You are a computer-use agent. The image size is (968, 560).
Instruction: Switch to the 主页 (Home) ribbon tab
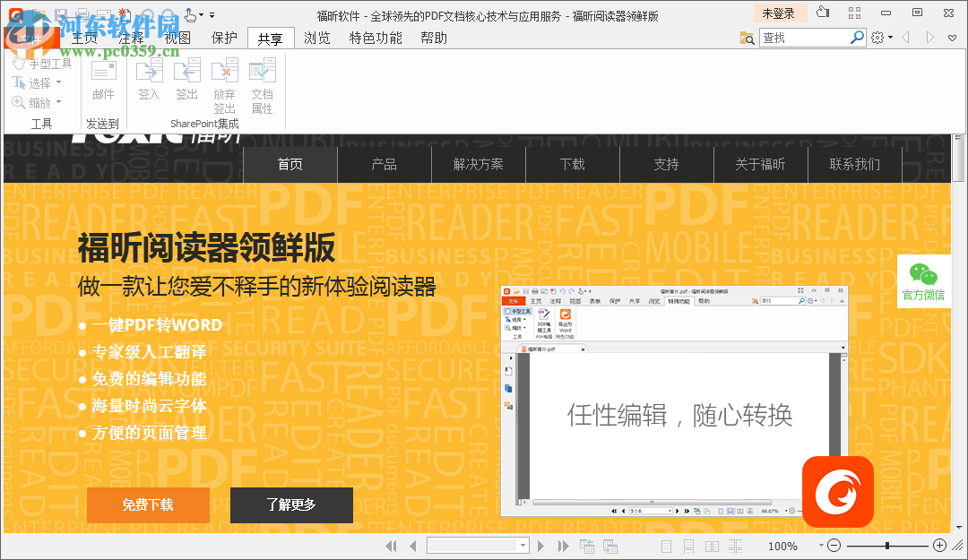[x=84, y=38]
